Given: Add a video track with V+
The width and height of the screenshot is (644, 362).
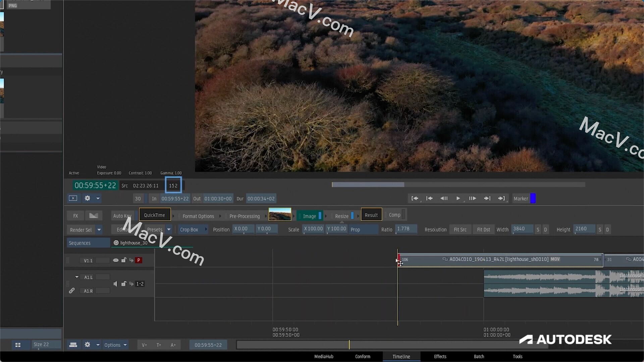Looking at the screenshot, I should coord(144,345).
